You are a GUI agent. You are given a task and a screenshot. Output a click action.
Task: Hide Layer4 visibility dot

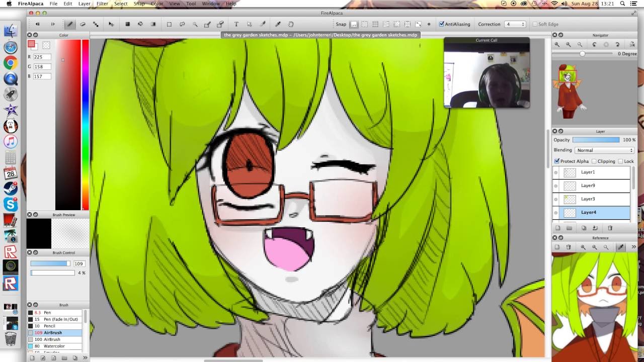point(556,213)
